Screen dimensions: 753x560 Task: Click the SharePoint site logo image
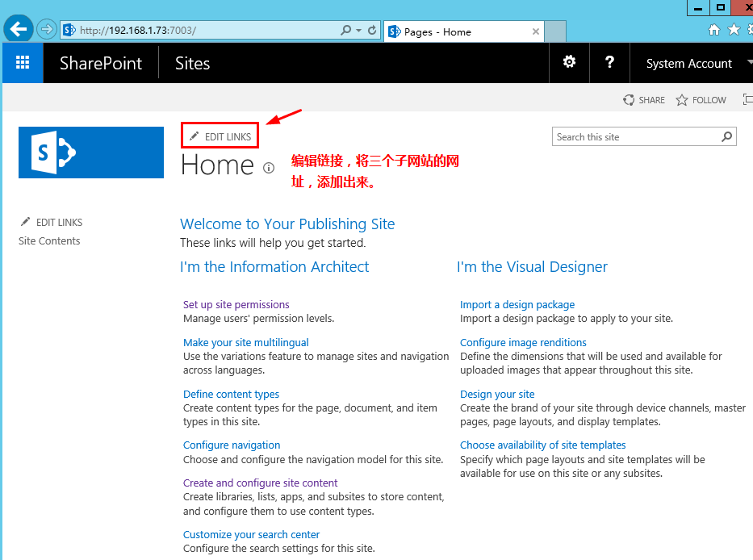(91, 153)
